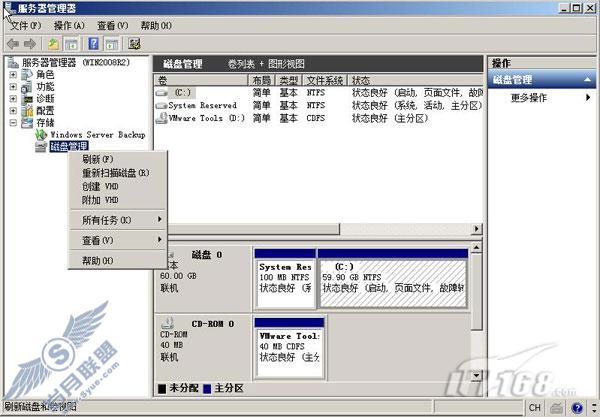Screen dimensions: 600x417
Task: Click the 类型 column header
Action: point(289,80)
